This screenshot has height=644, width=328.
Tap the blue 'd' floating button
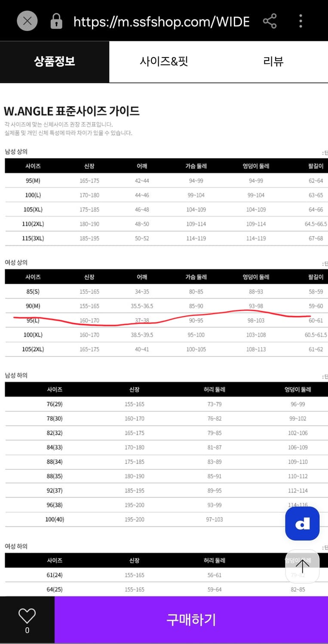tap(302, 524)
